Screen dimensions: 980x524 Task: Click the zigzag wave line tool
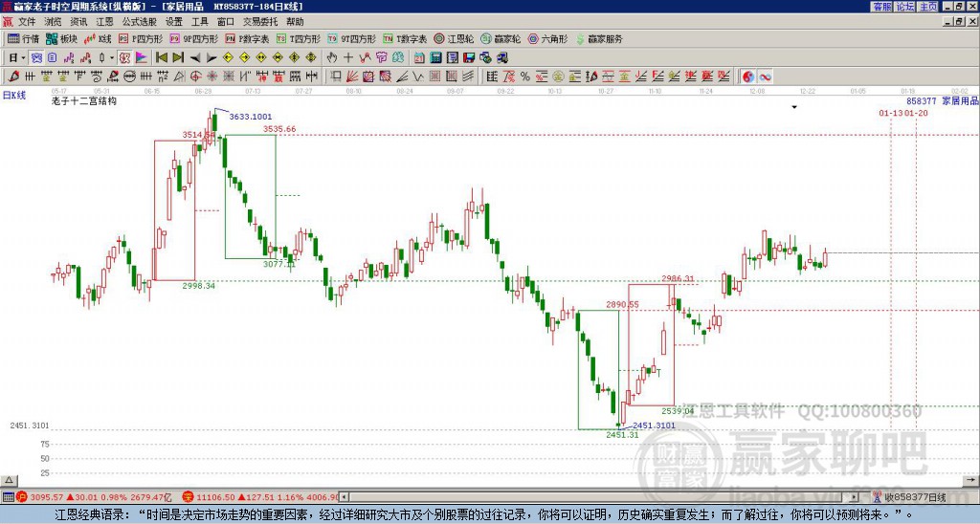pyautogui.click(x=418, y=76)
